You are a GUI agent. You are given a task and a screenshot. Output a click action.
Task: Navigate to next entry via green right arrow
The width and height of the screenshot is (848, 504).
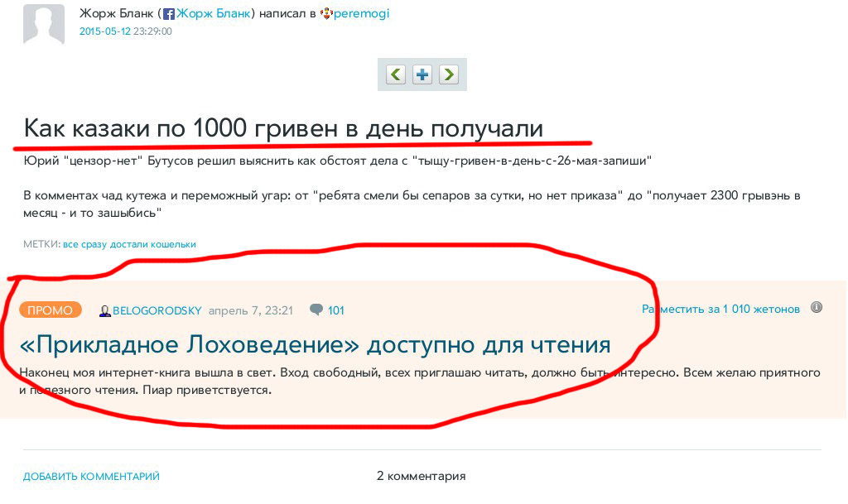(x=450, y=74)
